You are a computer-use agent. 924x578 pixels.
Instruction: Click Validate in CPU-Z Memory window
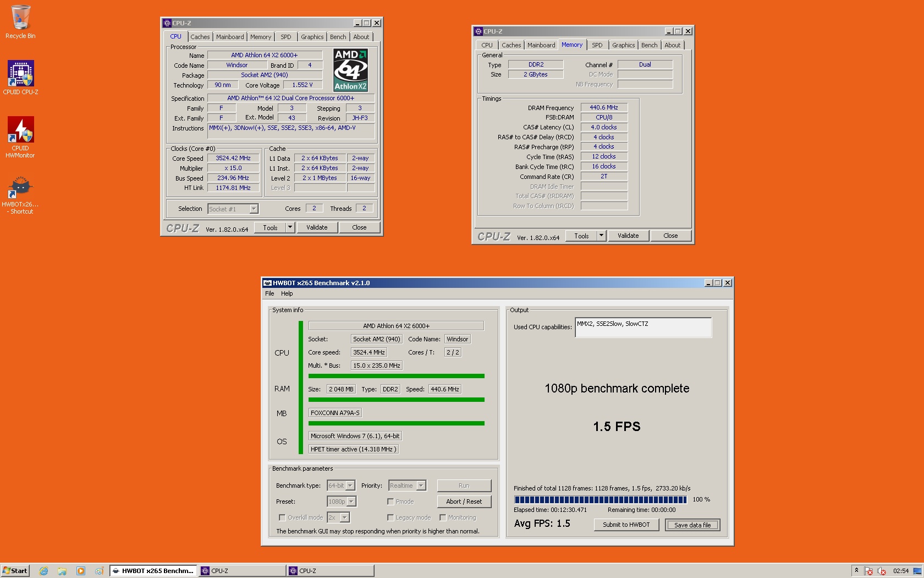pos(628,236)
